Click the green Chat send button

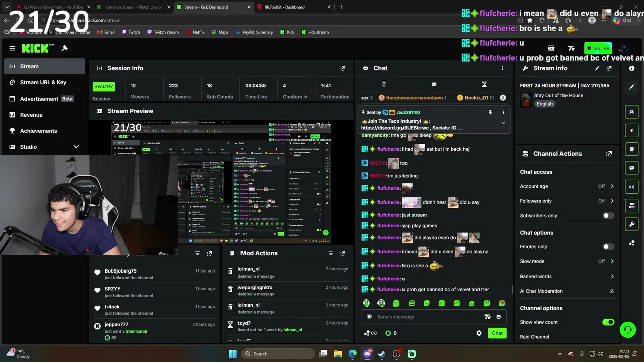[497, 333]
